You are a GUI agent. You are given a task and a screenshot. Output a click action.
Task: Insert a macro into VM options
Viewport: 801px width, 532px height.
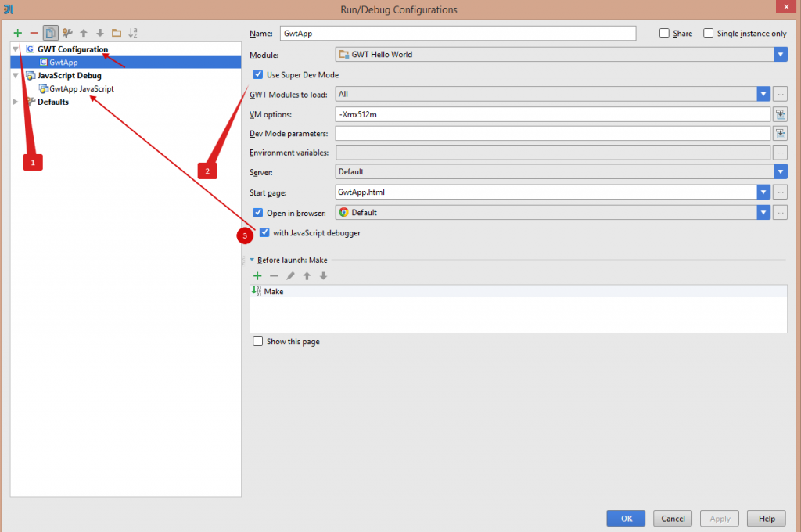(x=779, y=113)
